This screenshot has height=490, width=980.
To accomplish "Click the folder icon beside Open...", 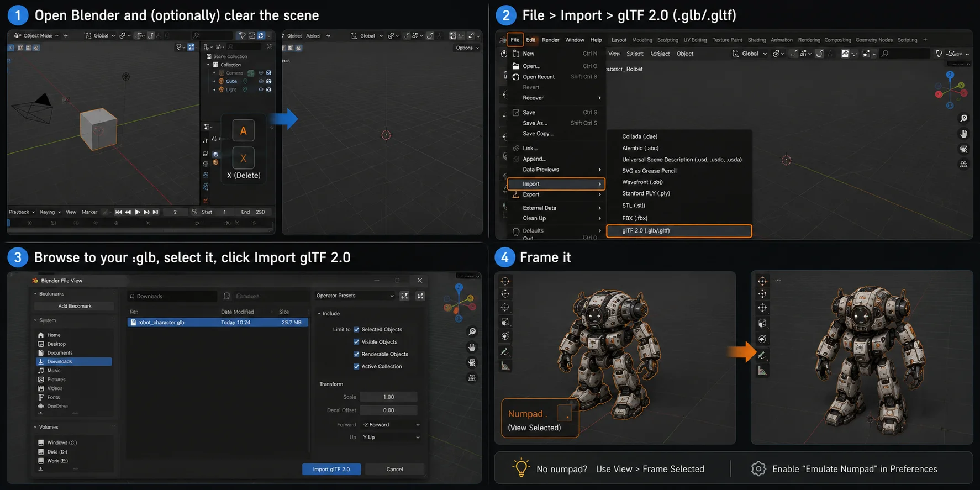I will coord(516,66).
